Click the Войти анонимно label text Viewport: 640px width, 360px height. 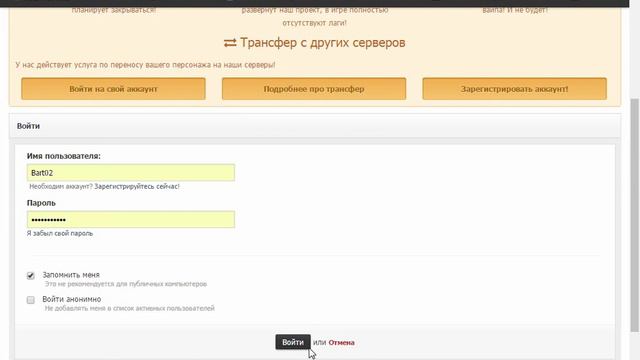coord(72,299)
